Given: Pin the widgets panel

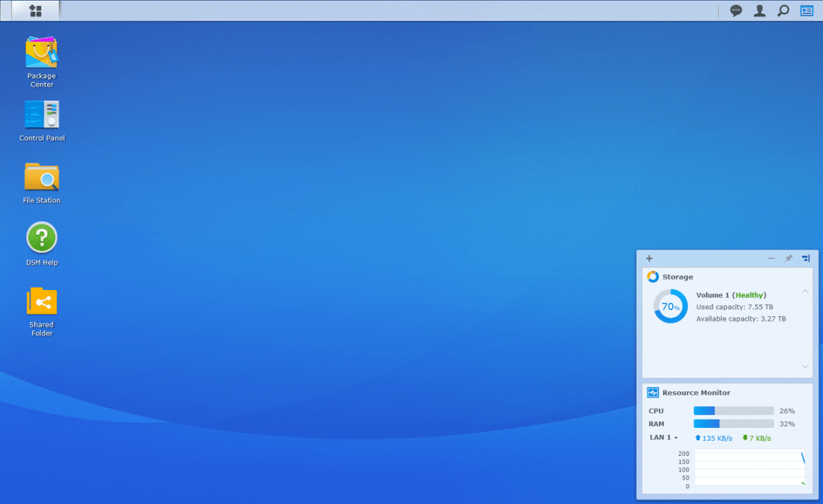Looking at the screenshot, I should tap(789, 259).
